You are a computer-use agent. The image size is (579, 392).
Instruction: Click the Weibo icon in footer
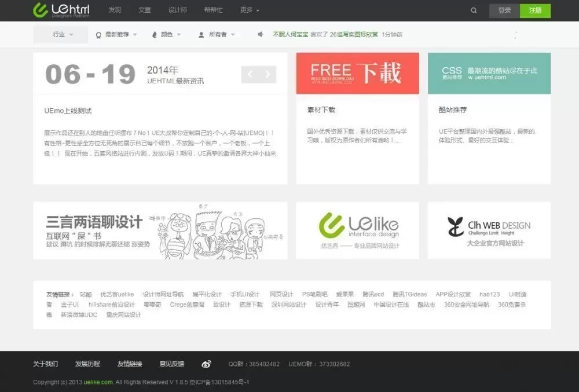point(206,364)
